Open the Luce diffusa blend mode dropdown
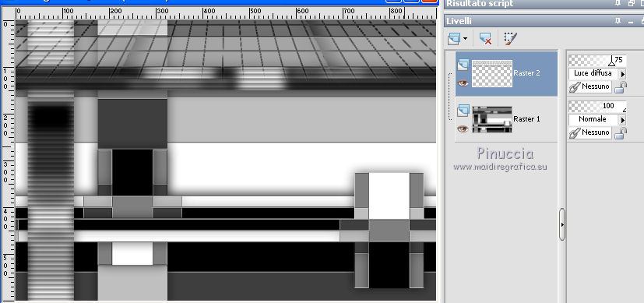The width and height of the screenshot is (644, 303). 623,74
